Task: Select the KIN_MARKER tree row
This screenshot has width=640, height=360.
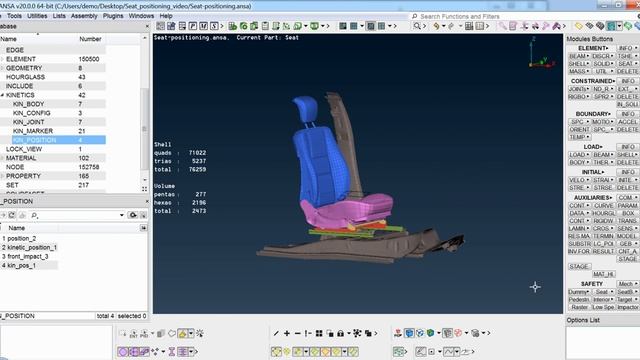Action: coord(53,131)
